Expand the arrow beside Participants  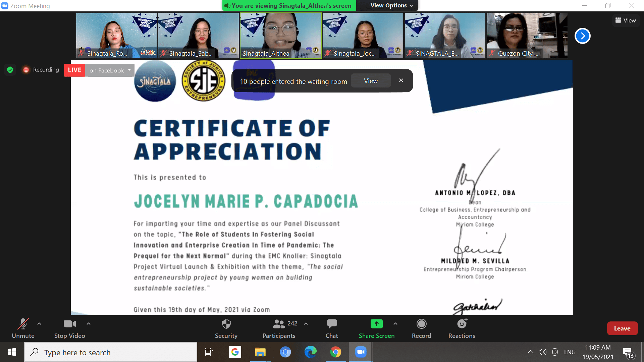point(306,324)
